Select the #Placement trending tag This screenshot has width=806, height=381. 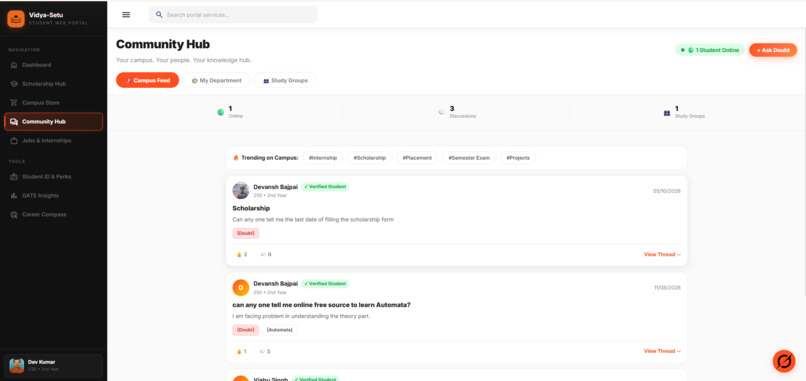pyautogui.click(x=417, y=158)
